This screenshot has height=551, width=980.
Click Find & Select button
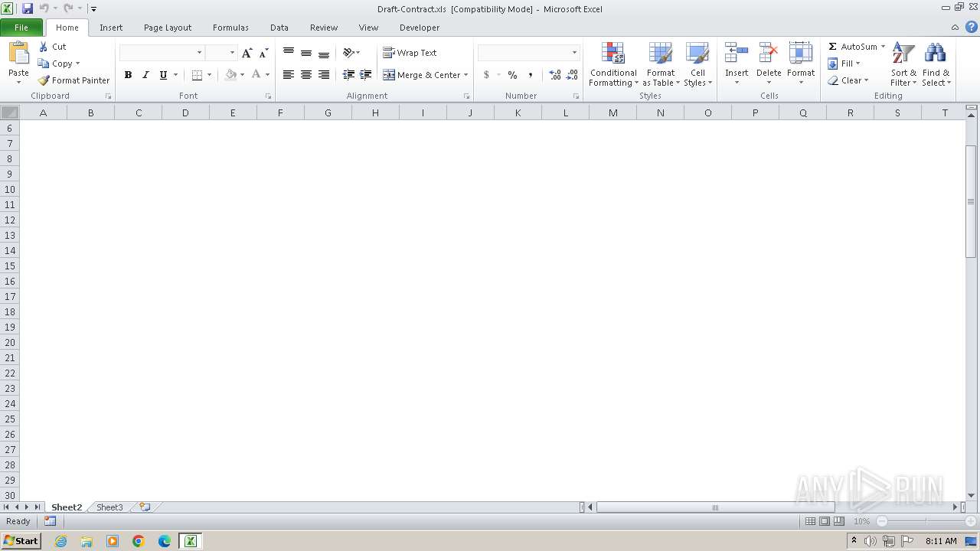pyautogui.click(x=936, y=65)
